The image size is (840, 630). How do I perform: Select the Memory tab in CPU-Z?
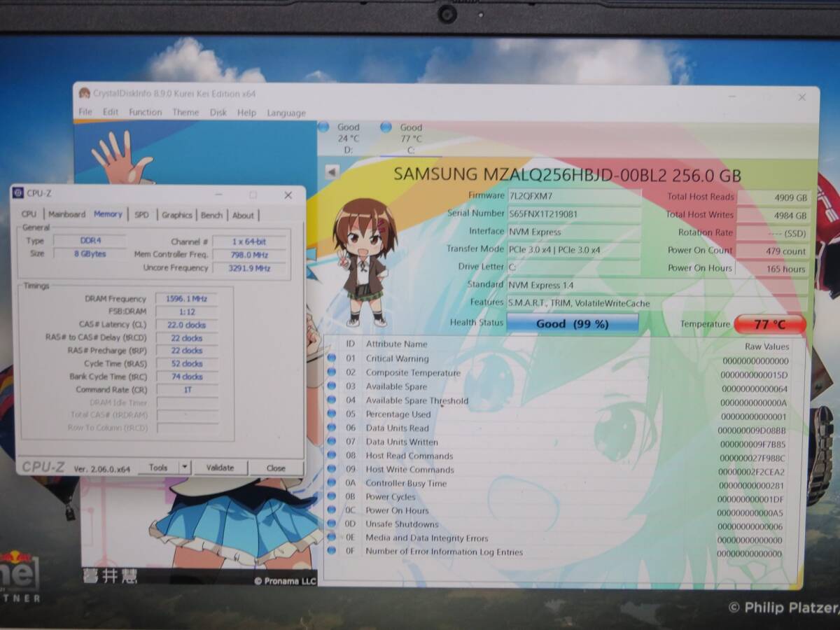(108, 214)
